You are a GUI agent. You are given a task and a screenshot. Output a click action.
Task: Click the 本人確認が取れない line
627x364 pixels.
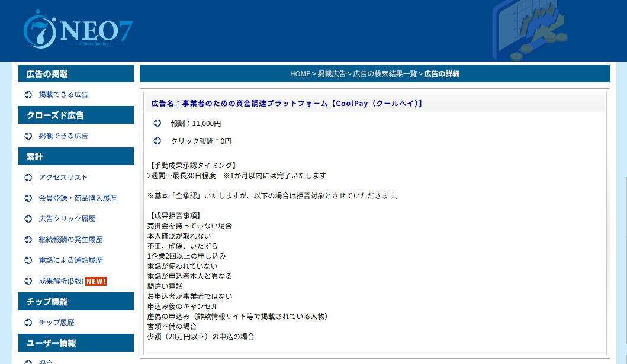coord(179,236)
